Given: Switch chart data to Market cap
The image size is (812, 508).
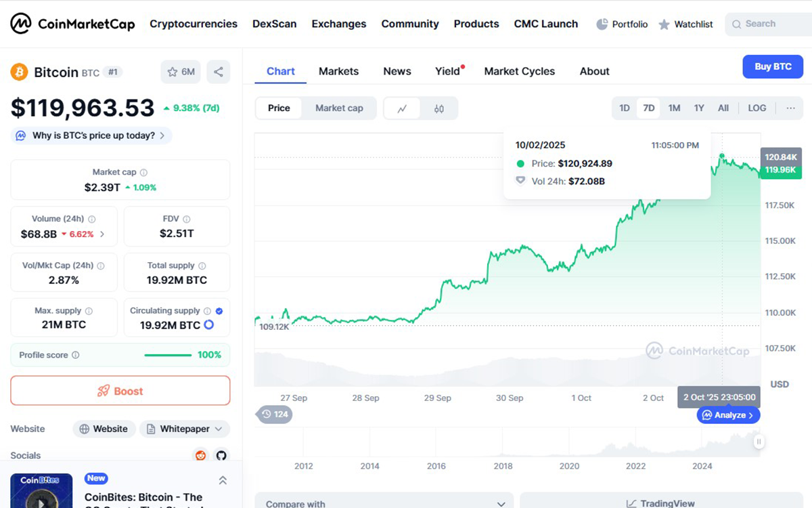Looking at the screenshot, I should pos(339,108).
